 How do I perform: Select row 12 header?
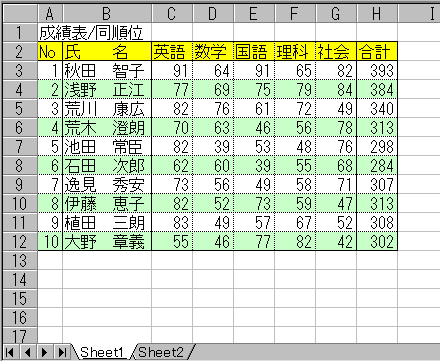19,241
